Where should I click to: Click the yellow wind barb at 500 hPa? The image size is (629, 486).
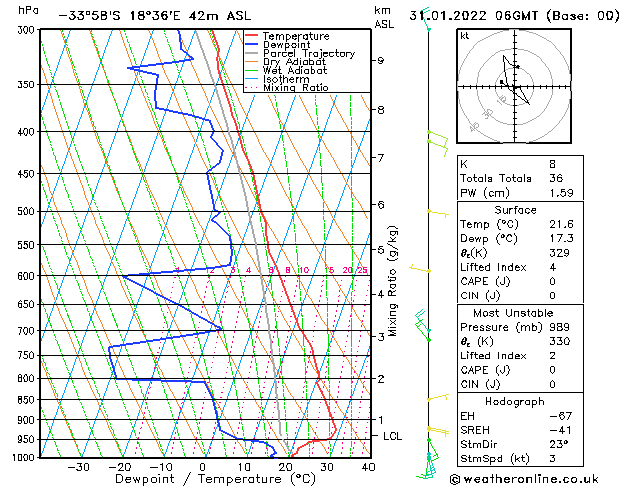(438, 213)
